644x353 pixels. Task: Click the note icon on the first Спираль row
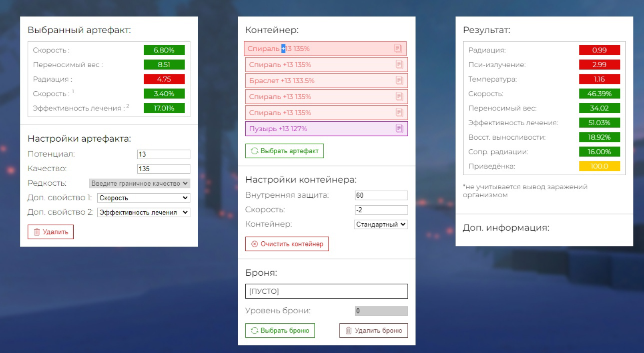click(x=398, y=48)
